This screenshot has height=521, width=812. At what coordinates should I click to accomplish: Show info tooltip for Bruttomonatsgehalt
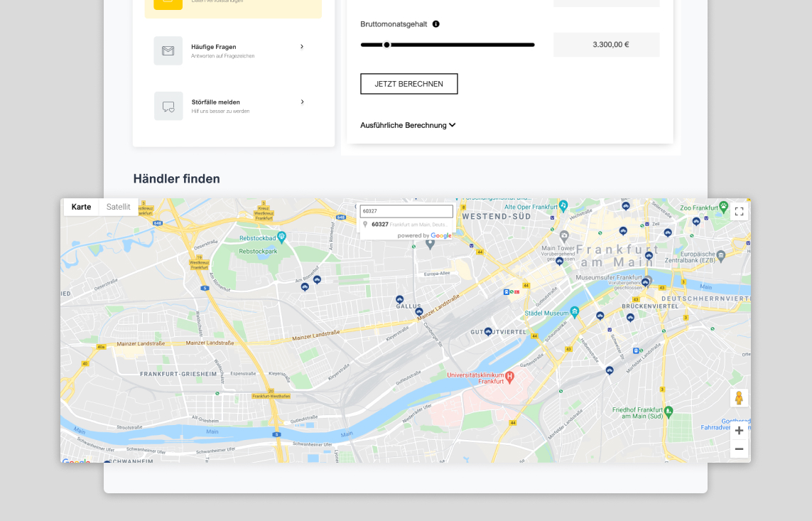436,24
